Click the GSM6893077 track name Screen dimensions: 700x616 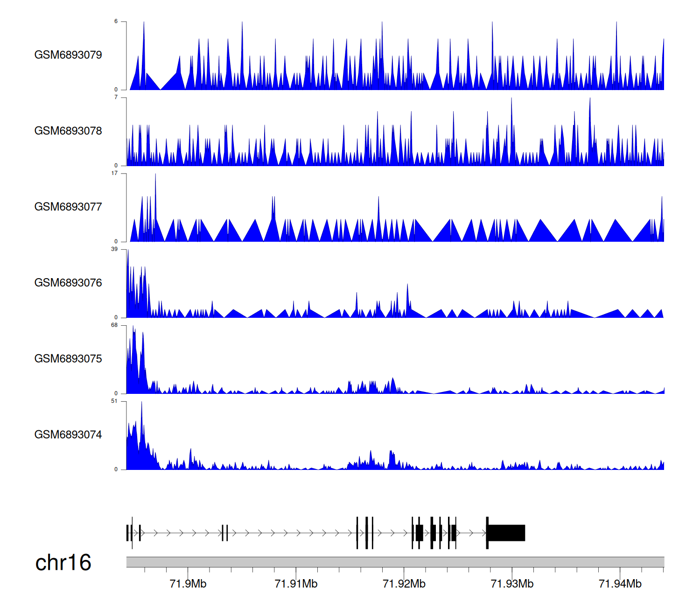[x=68, y=207]
